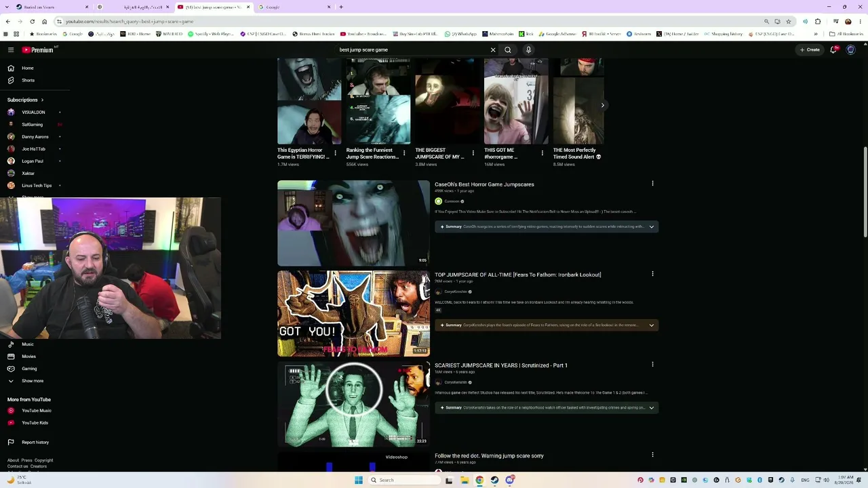Open the VISUALDON channel

coord(34,112)
